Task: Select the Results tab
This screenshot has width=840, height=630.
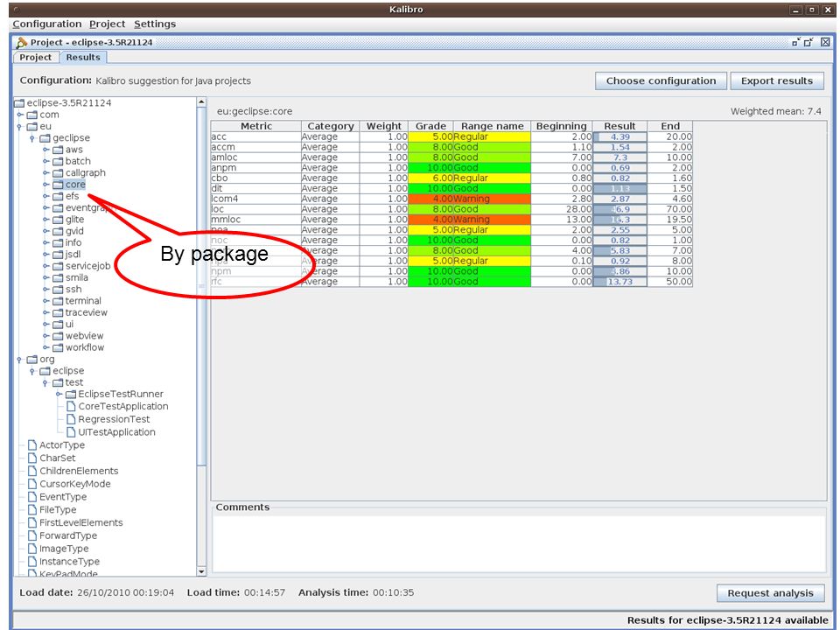Action: tap(83, 58)
